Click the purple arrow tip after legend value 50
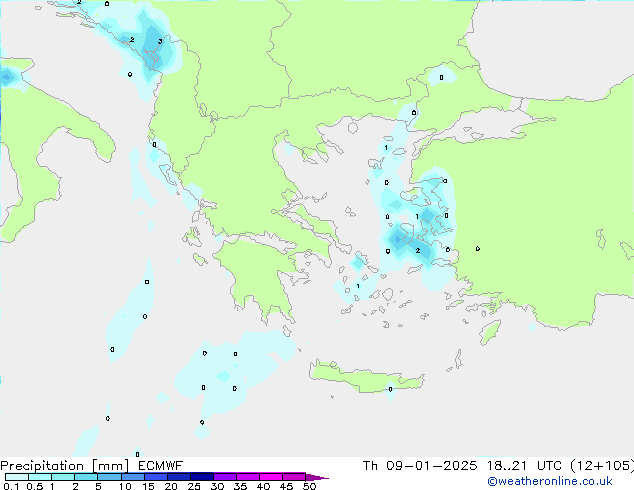 tap(317, 477)
